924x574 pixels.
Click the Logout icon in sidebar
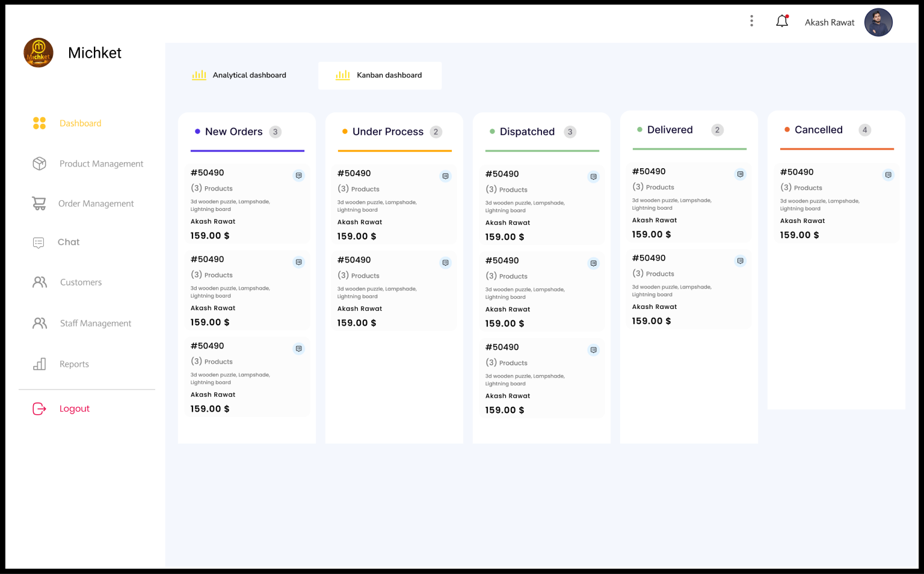[x=39, y=409]
